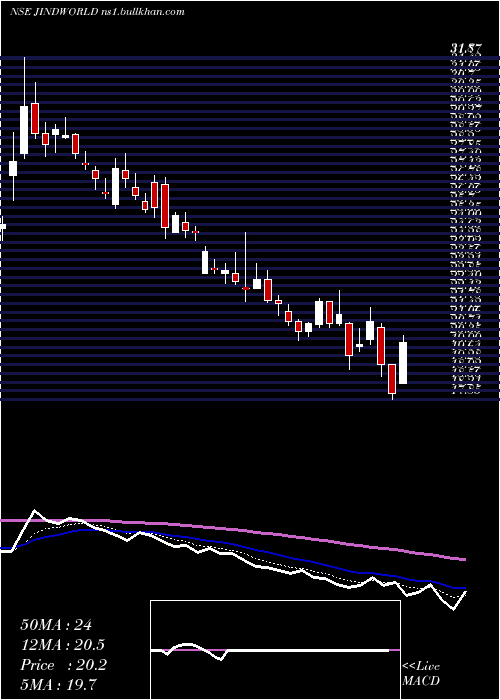The width and height of the screenshot is (500, 700).
Task: Select the last white candlestick on the right
Action: point(403,362)
